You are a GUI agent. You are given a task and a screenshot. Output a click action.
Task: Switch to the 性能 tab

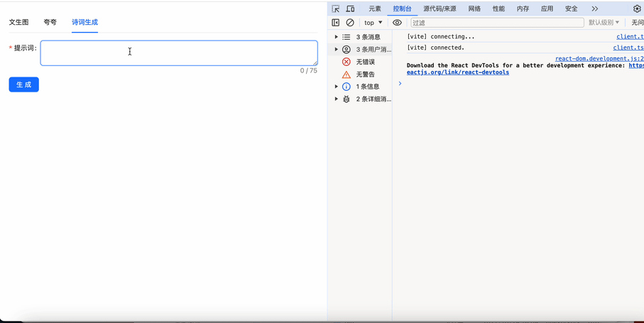(498, 9)
